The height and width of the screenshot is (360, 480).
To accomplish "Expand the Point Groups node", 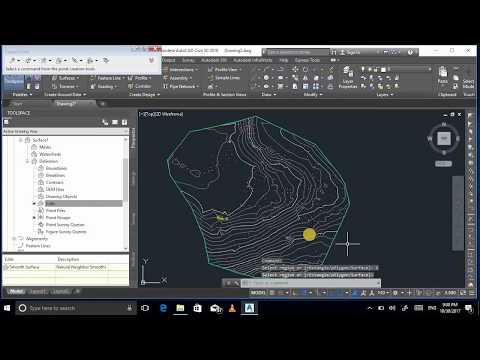I will pyautogui.click(x=34, y=218).
